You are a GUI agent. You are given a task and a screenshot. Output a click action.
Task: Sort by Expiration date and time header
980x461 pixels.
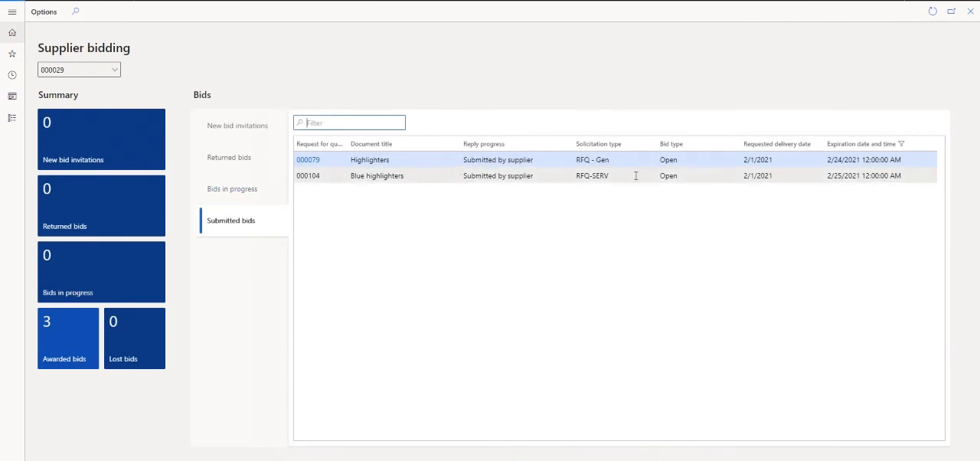[x=861, y=144]
